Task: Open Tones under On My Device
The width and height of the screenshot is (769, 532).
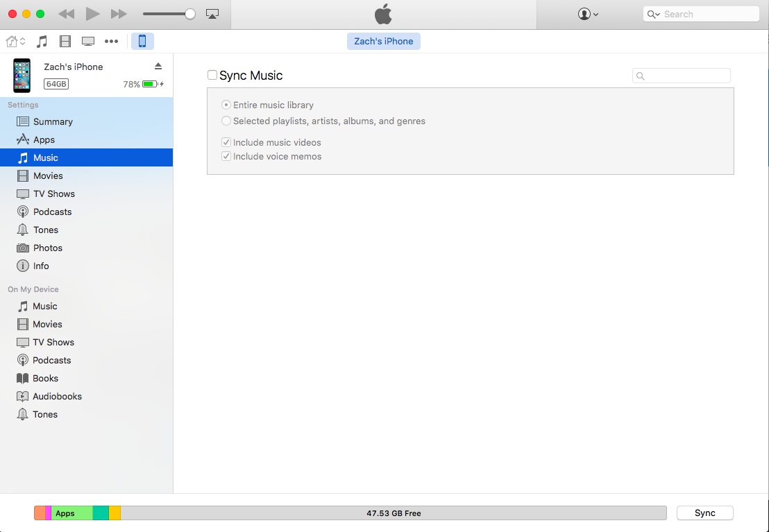Action: tap(86, 414)
